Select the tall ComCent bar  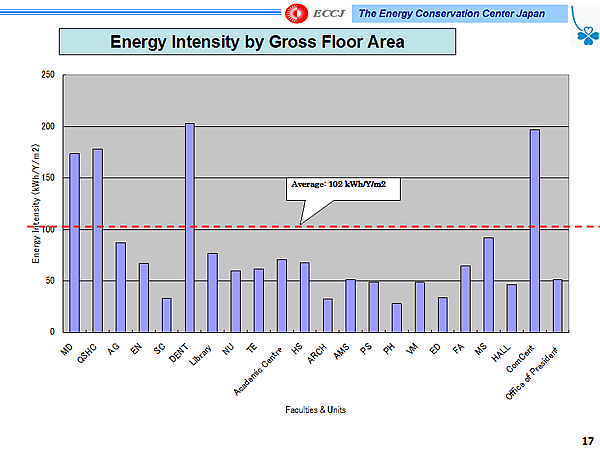click(x=535, y=231)
